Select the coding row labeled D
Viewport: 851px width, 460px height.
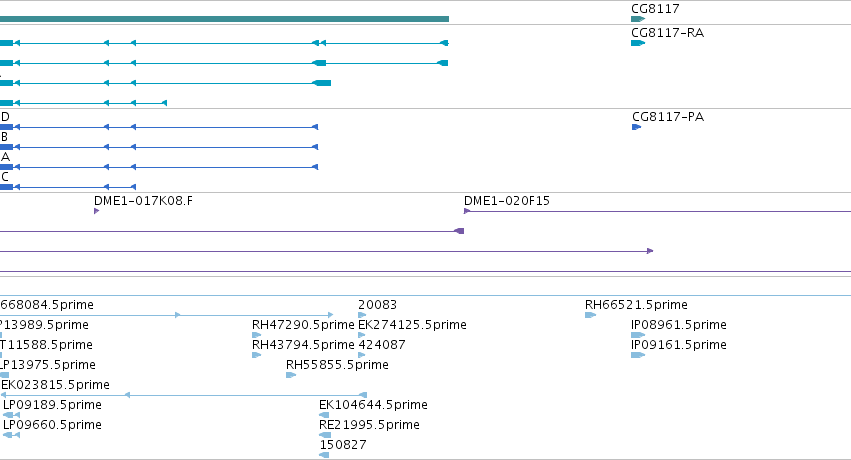coord(159,127)
